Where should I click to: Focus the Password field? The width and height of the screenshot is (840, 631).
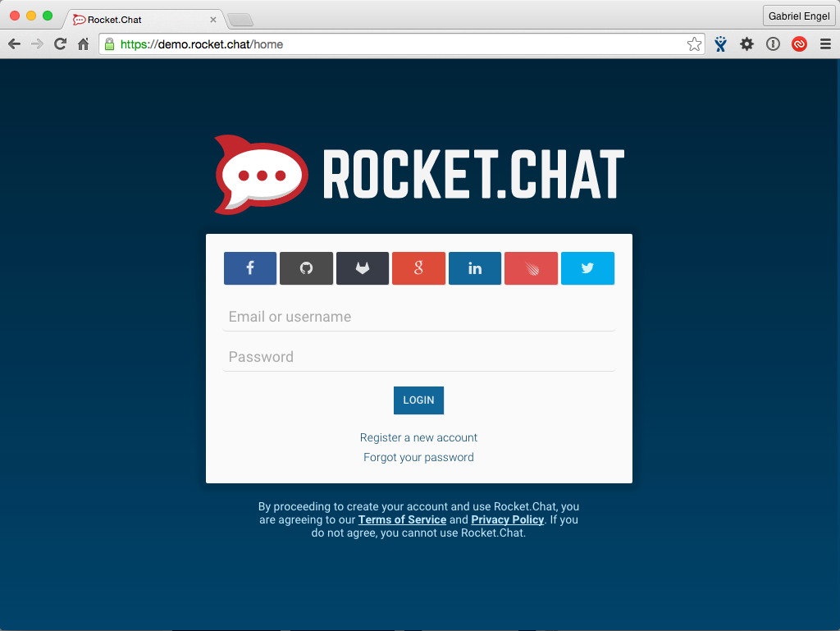coord(419,357)
